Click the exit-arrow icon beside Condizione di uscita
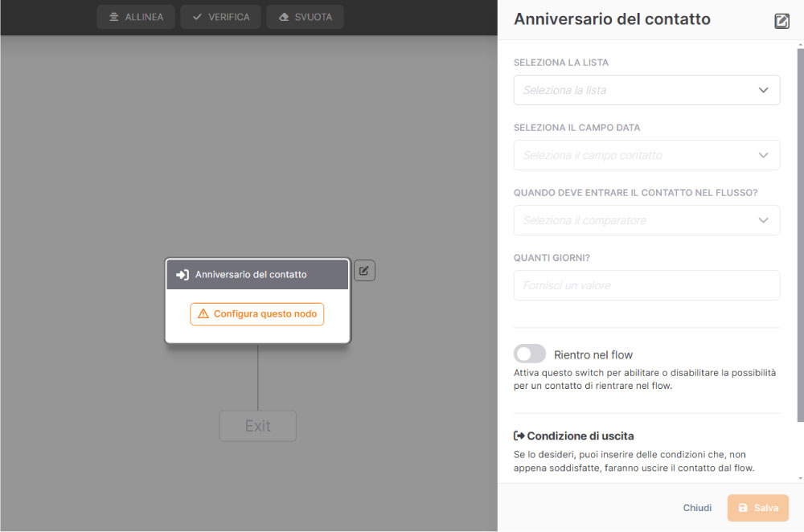This screenshot has height=532, width=804. (519, 436)
